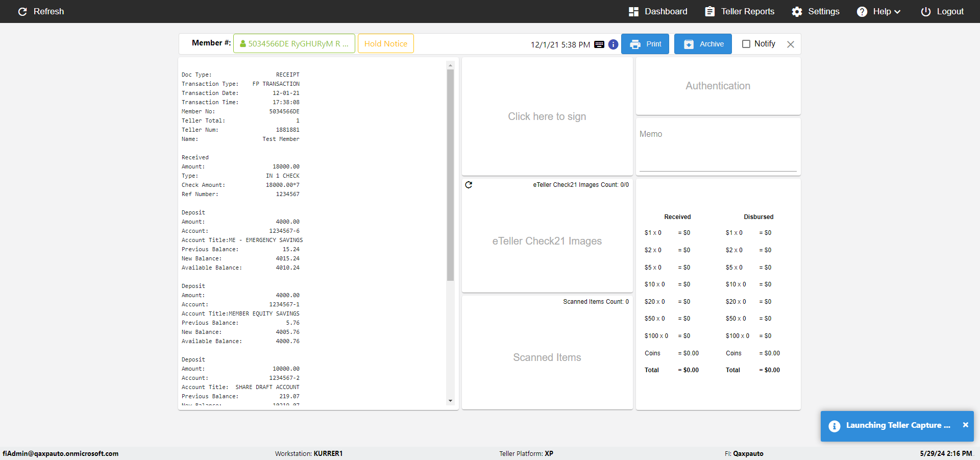Click Disbursed '$20 x 0' row
Viewport: 980px width, 460px height.
749,302
